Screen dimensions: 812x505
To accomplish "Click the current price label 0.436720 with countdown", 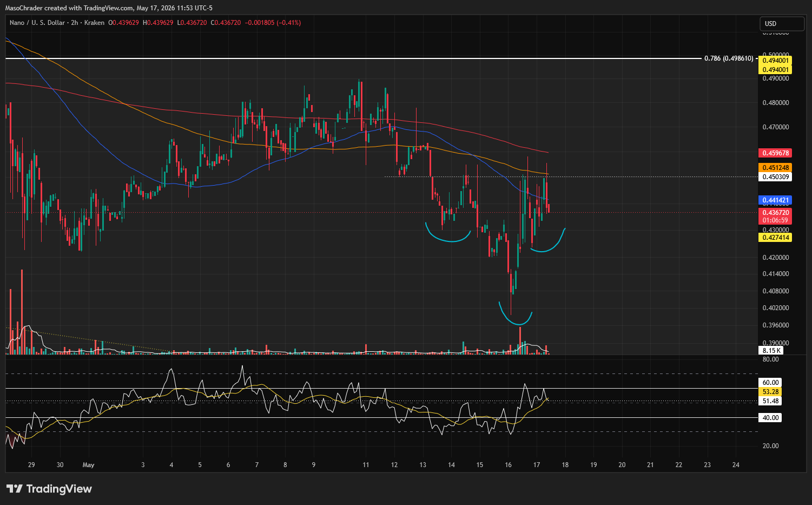I will click(x=775, y=217).
